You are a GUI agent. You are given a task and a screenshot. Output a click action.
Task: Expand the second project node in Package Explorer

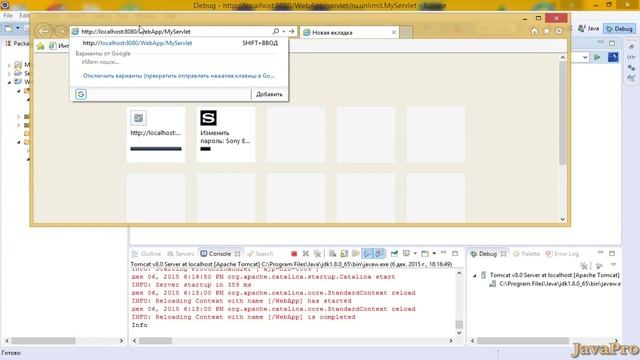(x=9, y=73)
